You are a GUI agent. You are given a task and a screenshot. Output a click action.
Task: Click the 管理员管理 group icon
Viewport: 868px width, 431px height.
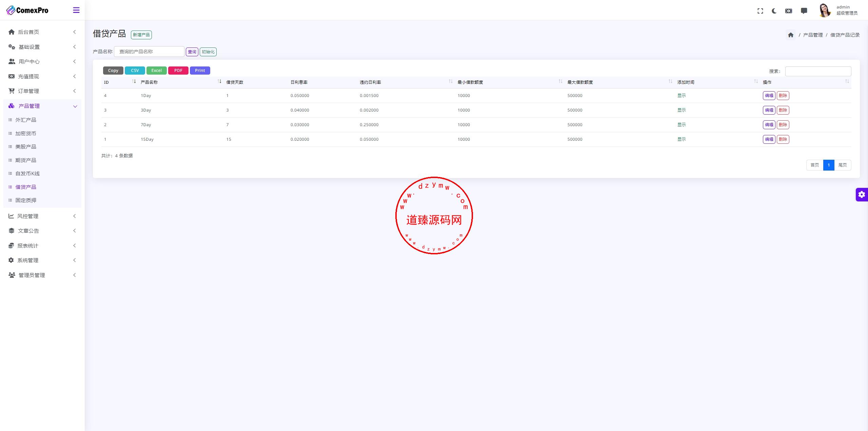coord(12,275)
